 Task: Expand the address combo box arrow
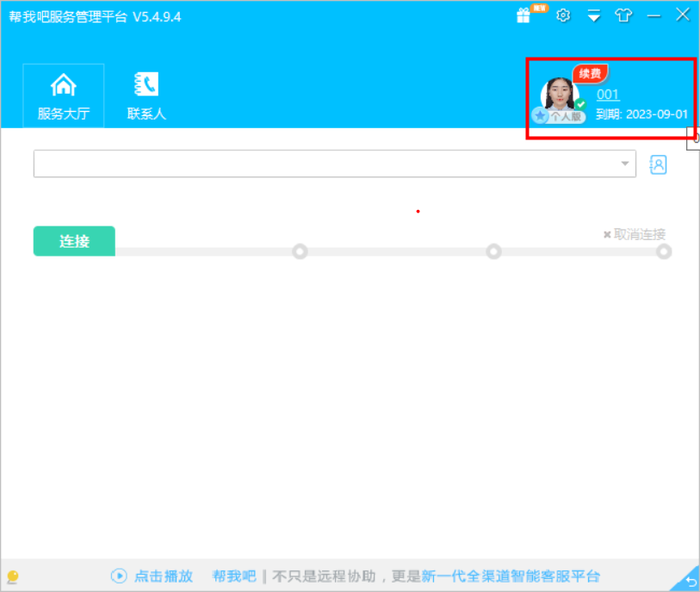[x=625, y=163]
